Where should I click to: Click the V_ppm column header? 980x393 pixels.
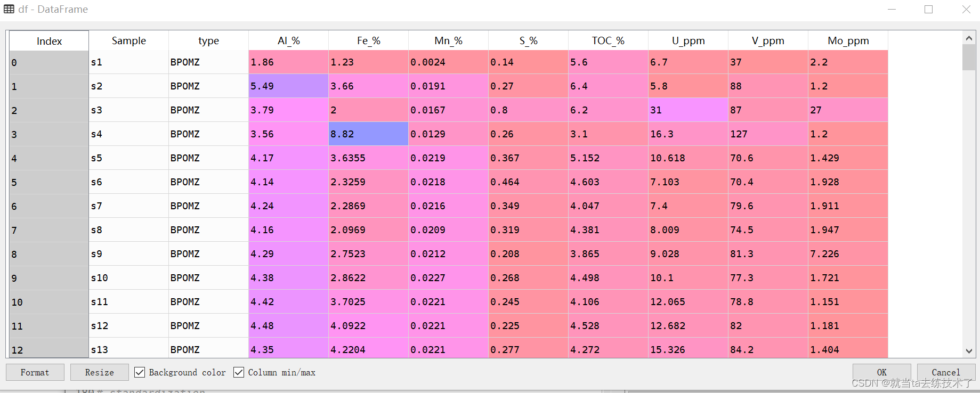[x=768, y=40]
